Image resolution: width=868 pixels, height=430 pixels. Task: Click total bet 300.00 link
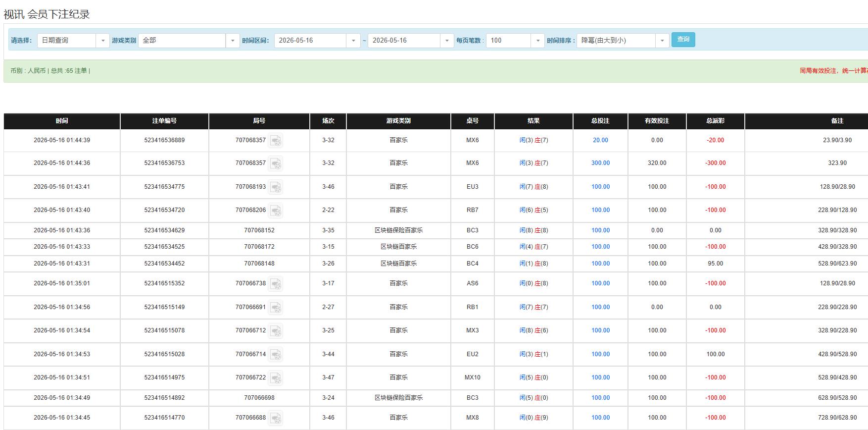(x=600, y=163)
